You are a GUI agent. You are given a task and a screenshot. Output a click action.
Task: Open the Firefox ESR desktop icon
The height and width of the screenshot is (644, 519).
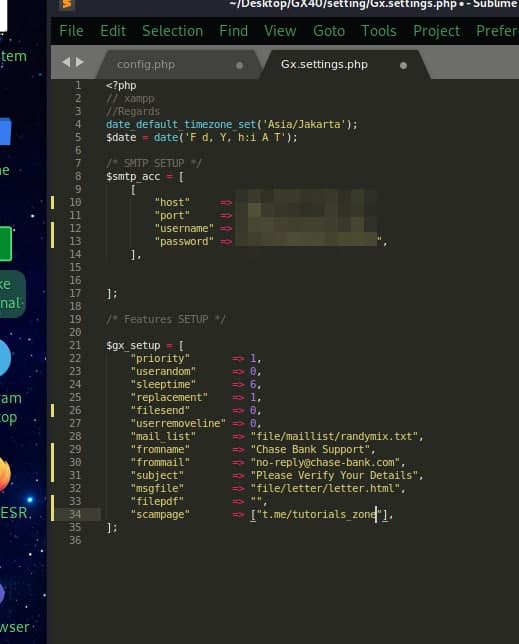click(x=4, y=474)
